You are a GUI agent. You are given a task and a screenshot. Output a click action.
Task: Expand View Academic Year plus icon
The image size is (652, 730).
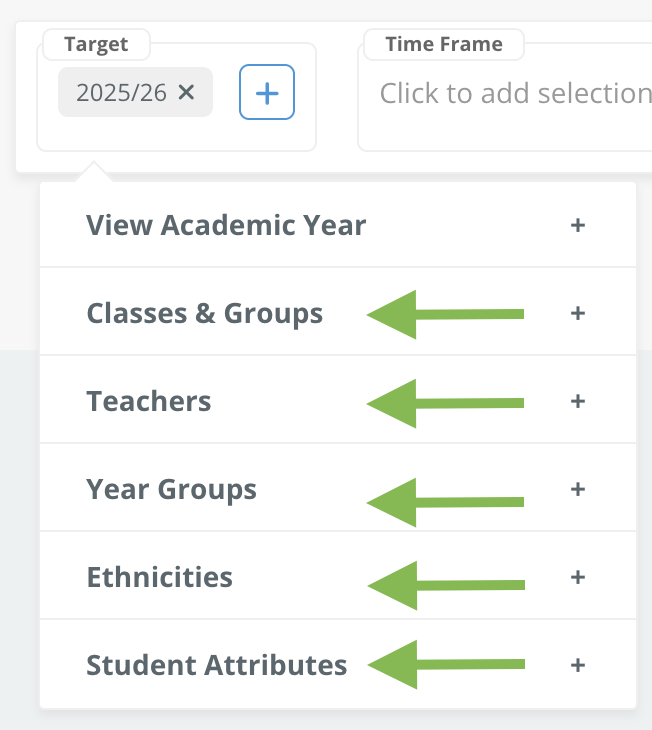[577, 225]
